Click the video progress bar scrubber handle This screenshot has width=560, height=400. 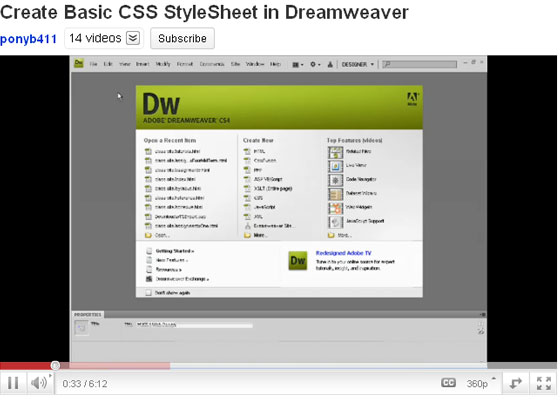point(55,365)
